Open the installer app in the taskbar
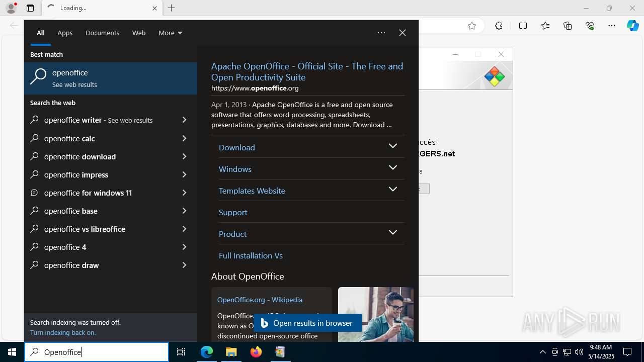This screenshot has height=362, width=644. click(280, 352)
